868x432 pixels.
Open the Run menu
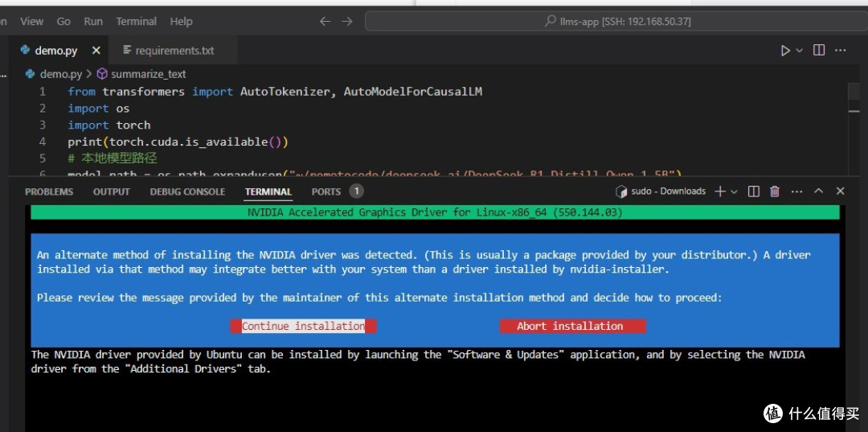(93, 22)
